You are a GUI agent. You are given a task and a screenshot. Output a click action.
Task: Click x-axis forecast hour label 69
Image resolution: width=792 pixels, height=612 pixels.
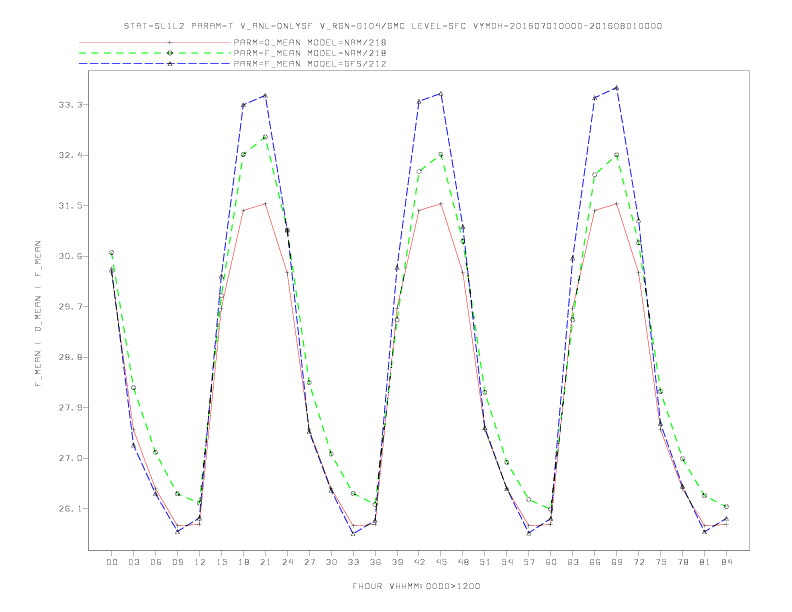(x=617, y=562)
